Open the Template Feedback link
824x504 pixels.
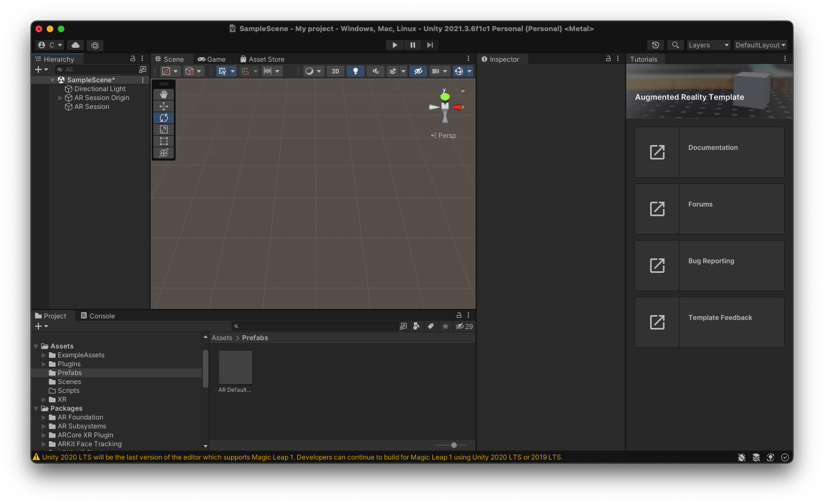click(x=709, y=322)
